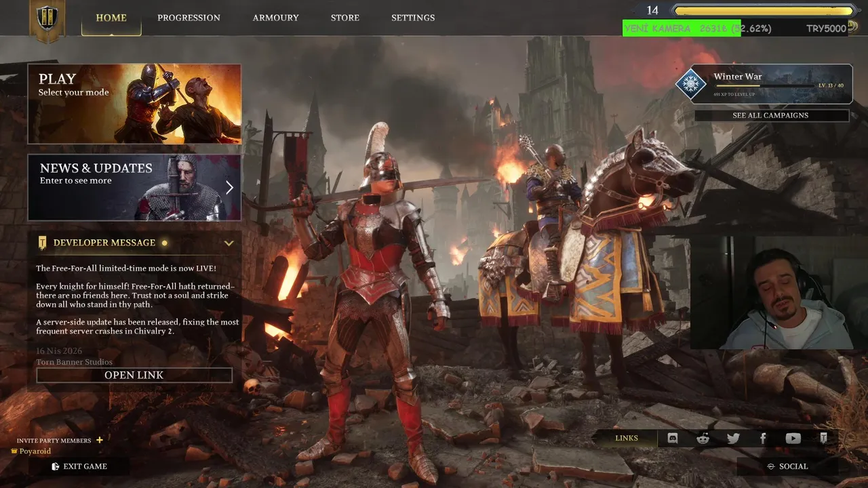Click the Winter War snowflake icon
Viewport: 868px width, 488px height.
[690, 84]
